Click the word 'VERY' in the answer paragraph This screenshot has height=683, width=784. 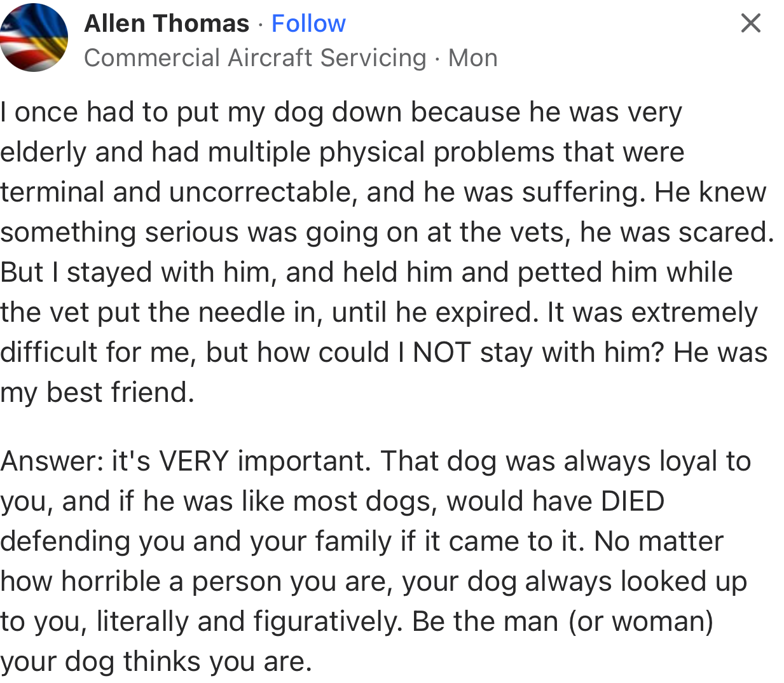tap(194, 460)
